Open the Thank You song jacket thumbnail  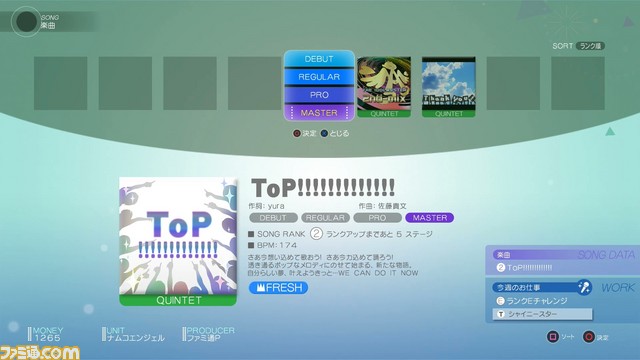point(449,87)
